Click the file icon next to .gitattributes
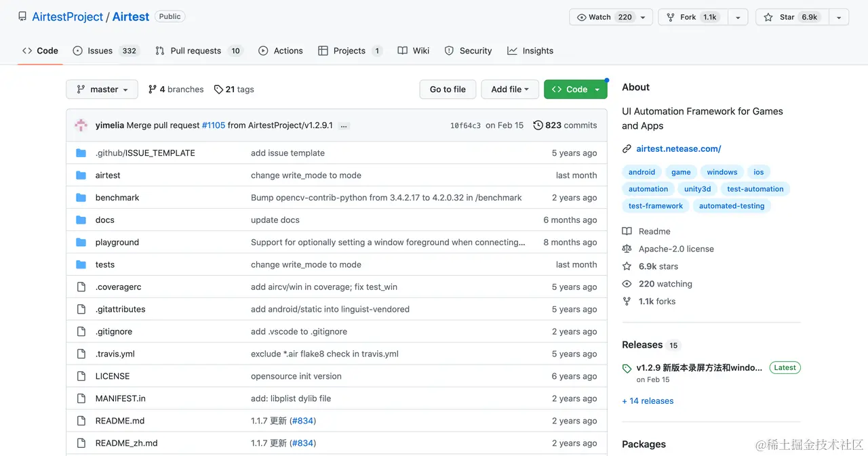 (81, 310)
